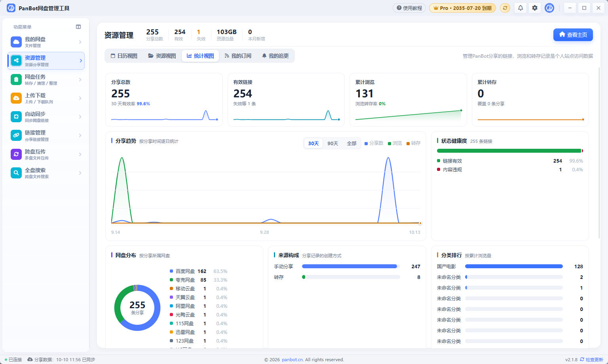Open settings gear in title bar
Image resolution: width=608 pixels, height=364 pixels.
pos(535,8)
